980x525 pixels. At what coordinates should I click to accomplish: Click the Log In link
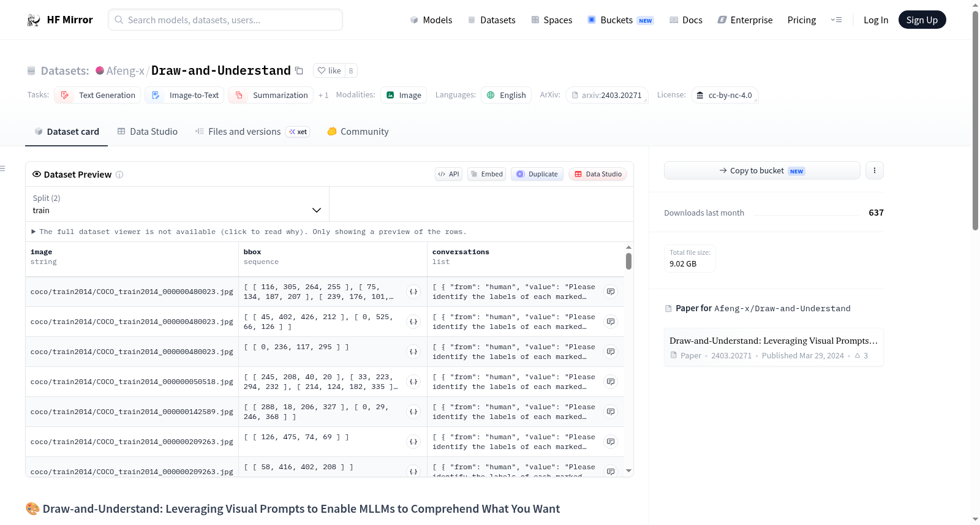[876, 20]
